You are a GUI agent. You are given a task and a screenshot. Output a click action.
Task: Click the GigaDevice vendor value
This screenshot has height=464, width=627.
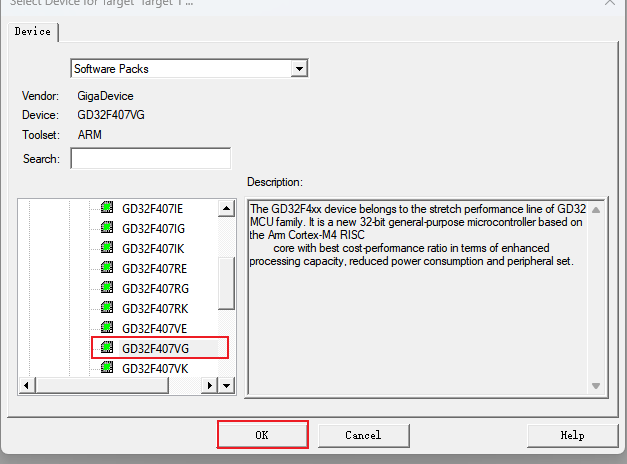click(105, 96)
